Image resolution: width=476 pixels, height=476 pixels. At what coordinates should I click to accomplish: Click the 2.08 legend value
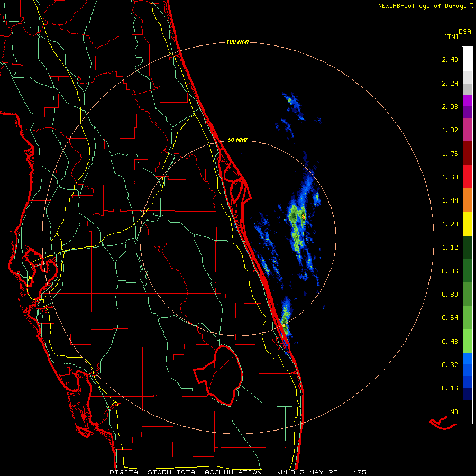pos(450,106)
